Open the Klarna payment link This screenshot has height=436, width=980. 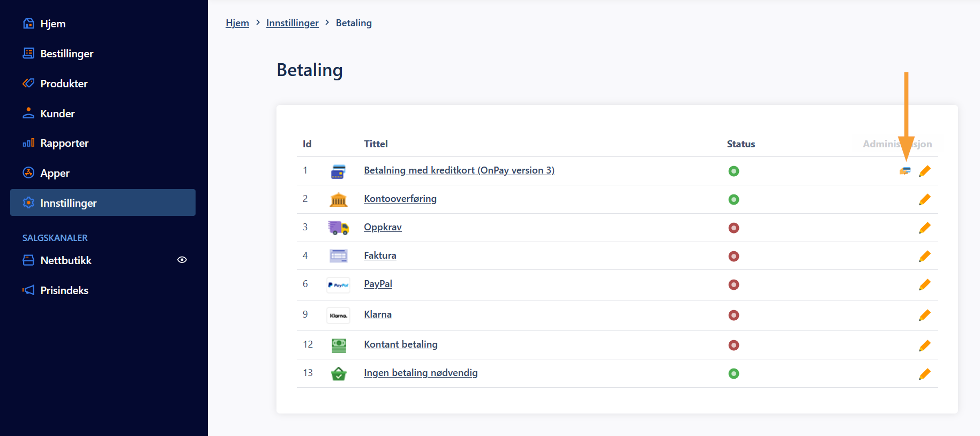pos(377,314)
